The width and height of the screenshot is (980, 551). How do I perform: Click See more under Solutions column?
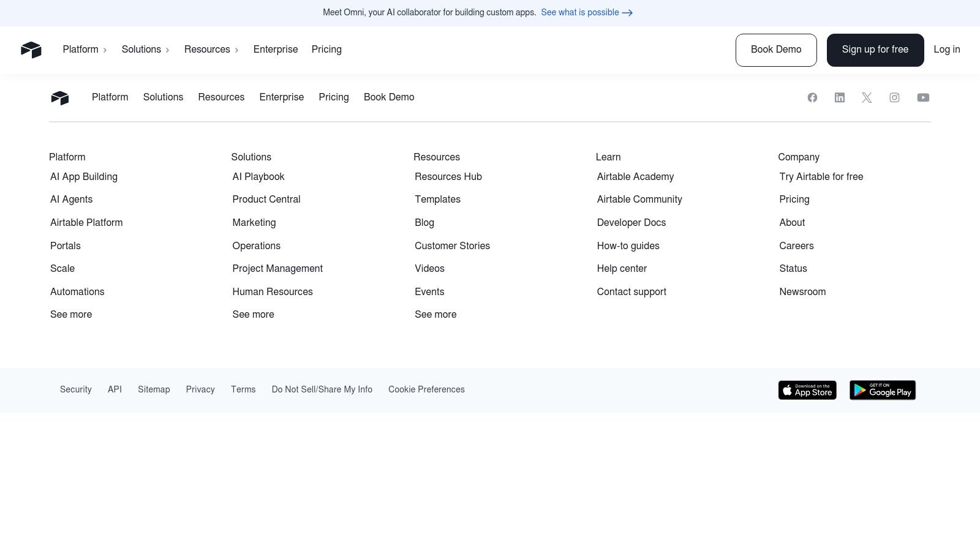[x=254, y=315]
